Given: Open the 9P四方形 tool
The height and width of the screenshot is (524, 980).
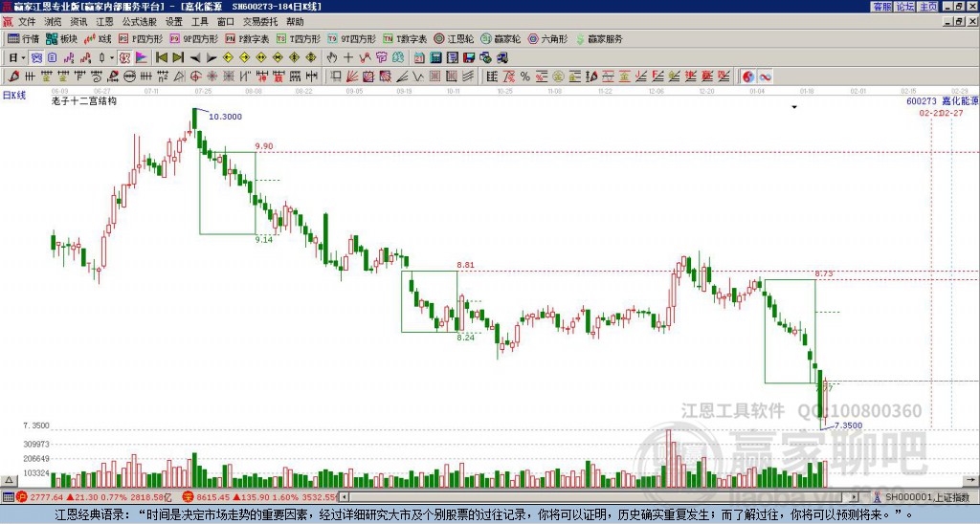Looking at the screenshot, I should click(x=193, y=38).
